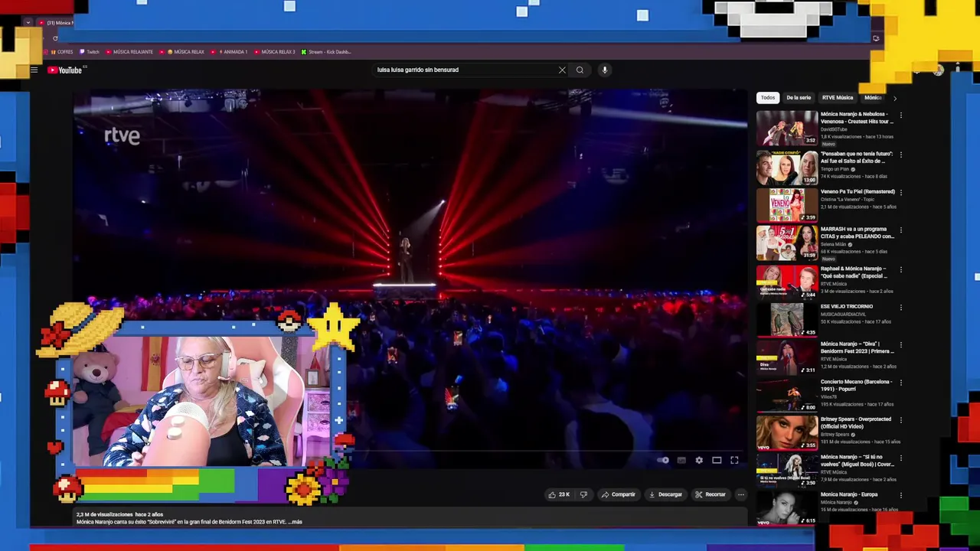Open the YouTube hamburger guide menu
Screen dimensions: 980x551
point(34,70)
